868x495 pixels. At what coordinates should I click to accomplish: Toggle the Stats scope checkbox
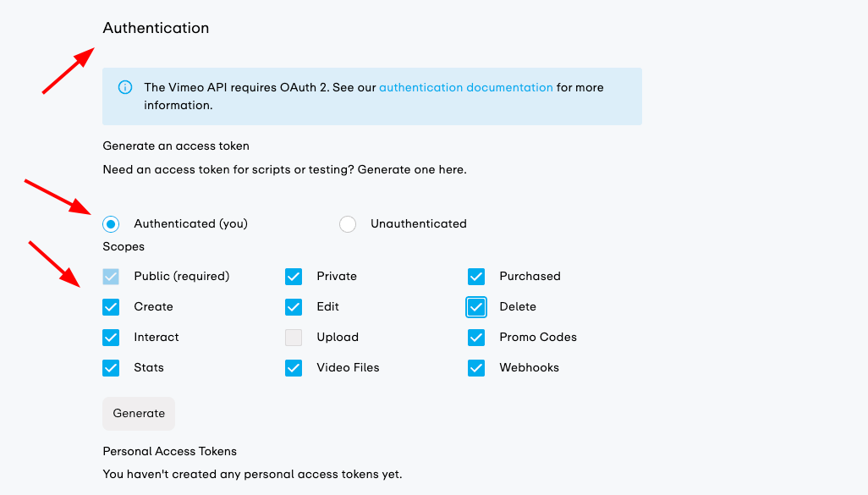coord(111,368)
